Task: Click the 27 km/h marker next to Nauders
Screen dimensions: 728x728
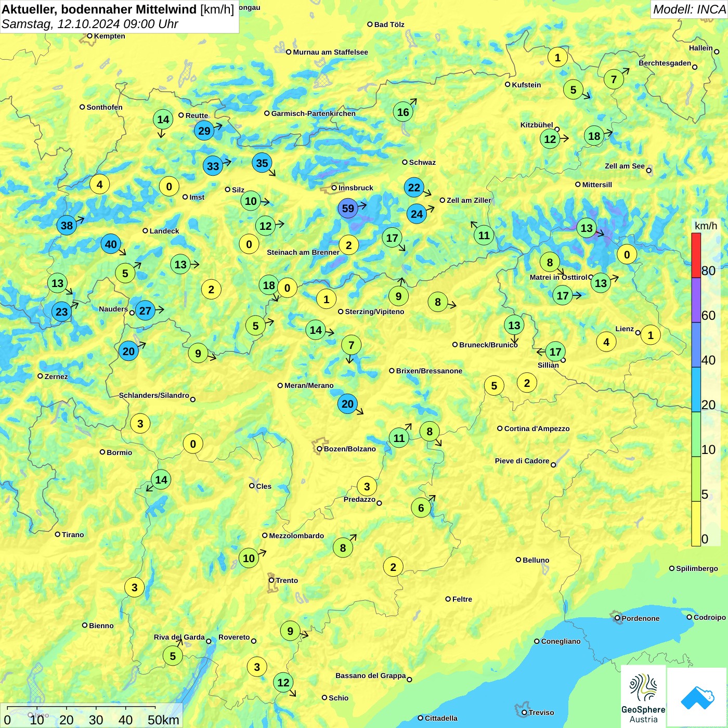Action: pyautogui.click(x=145, y=311)
